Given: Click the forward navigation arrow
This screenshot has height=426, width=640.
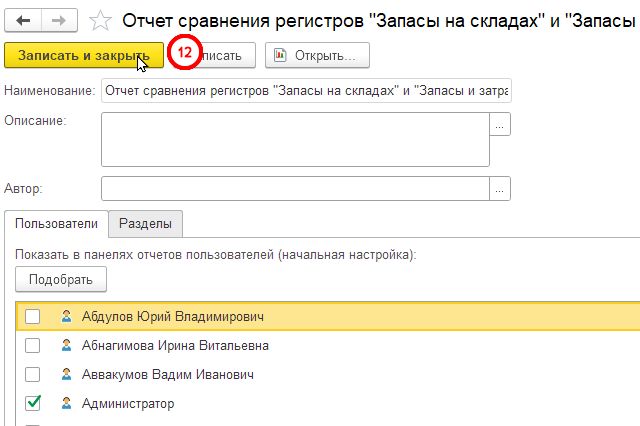Looking at the screenshot, I should 58,19.
